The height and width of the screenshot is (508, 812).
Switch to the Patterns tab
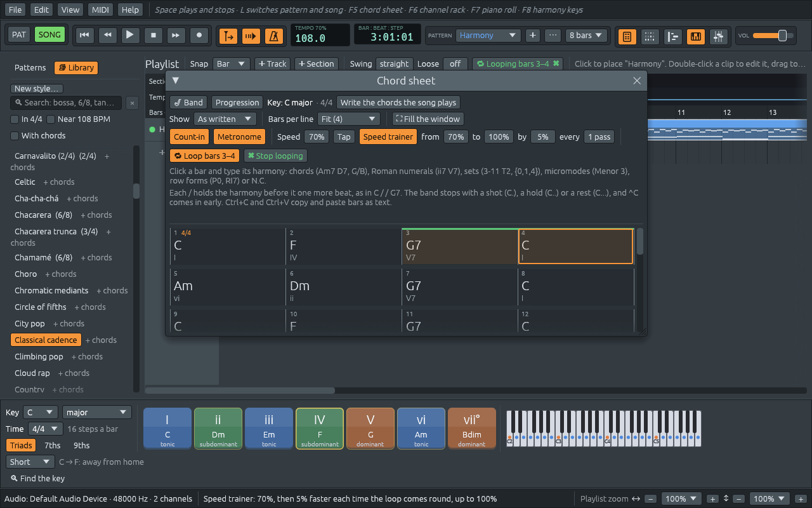click(x=30, y=68)
